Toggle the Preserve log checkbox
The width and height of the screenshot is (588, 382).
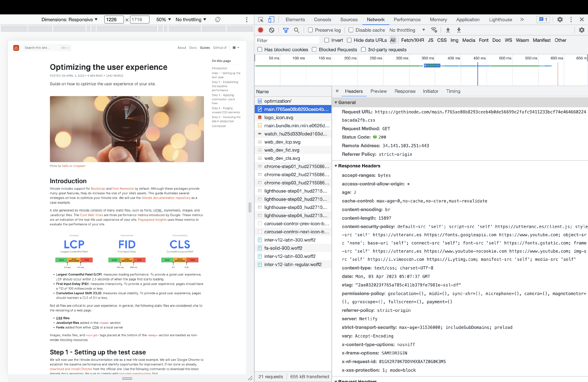pos(310,30)
